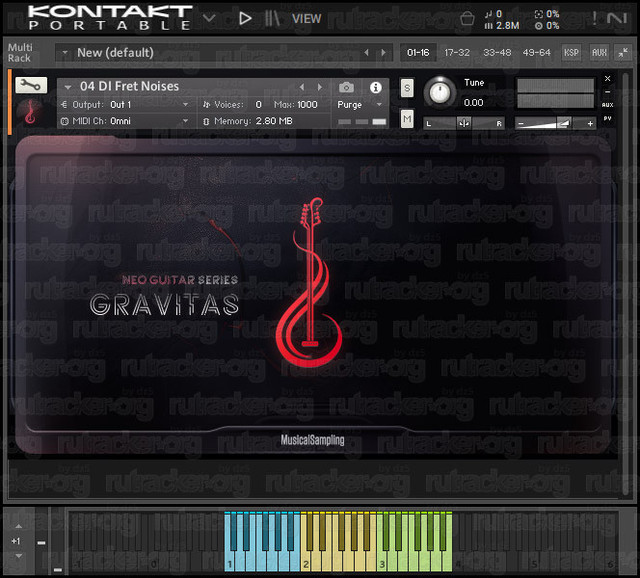Viewport: 640px width, 578px height.
Task: Toggle instrument AUX controls
Action: (607, 105)
